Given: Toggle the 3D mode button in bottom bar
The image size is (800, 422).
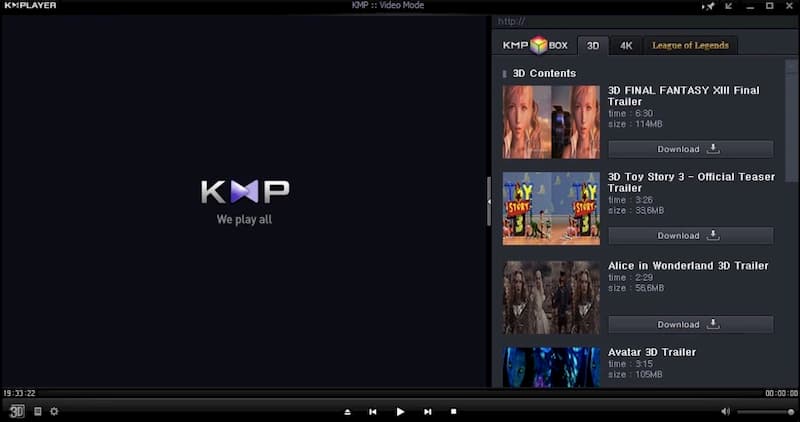Looking at the screenshot, I should [17, 411].
